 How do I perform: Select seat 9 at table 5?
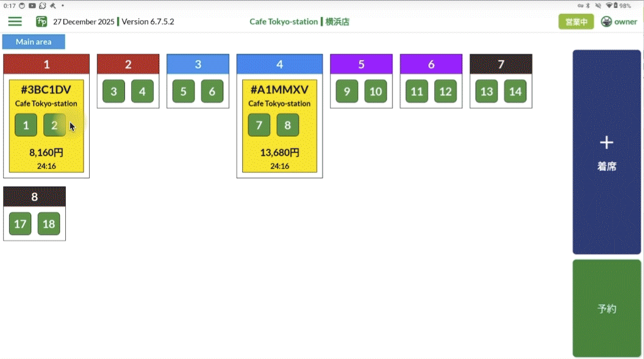[x=347, y=92]
